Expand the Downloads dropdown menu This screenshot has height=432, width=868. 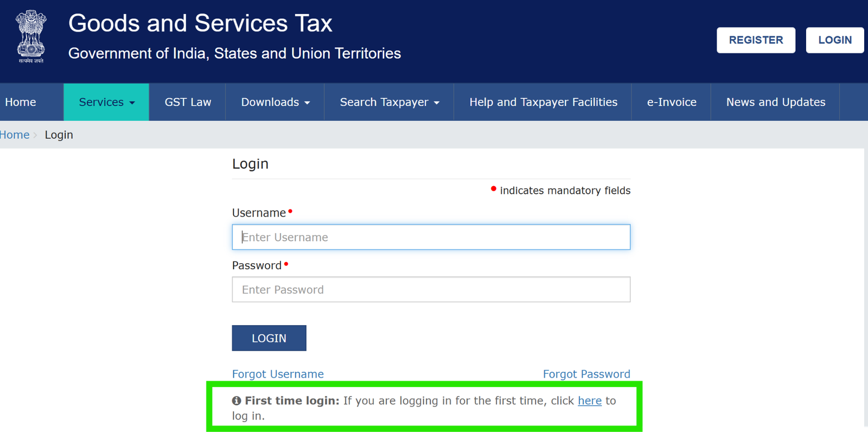point(275,102)
